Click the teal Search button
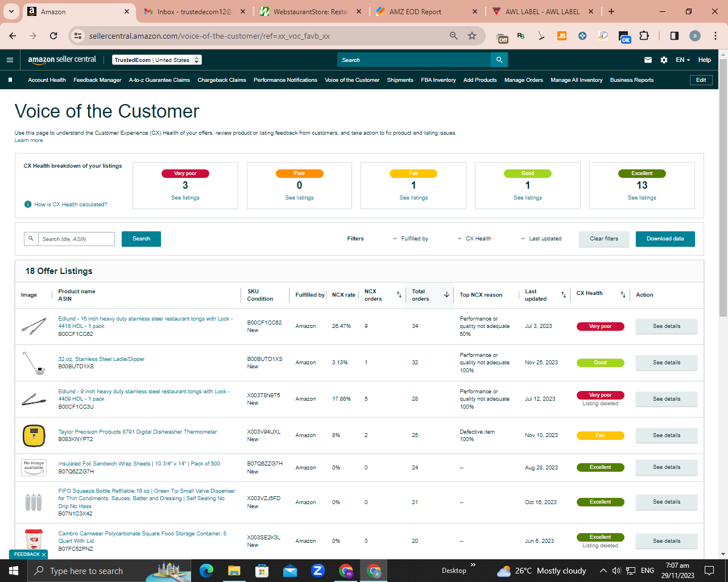The width and height of the screenshot is (728, 582). click(x=141, y=239)
